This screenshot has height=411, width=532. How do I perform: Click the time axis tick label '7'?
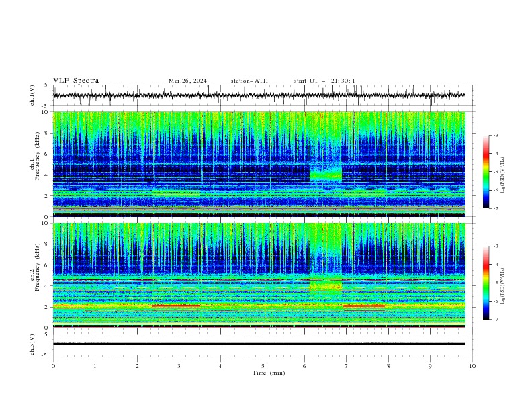(347, 366)
